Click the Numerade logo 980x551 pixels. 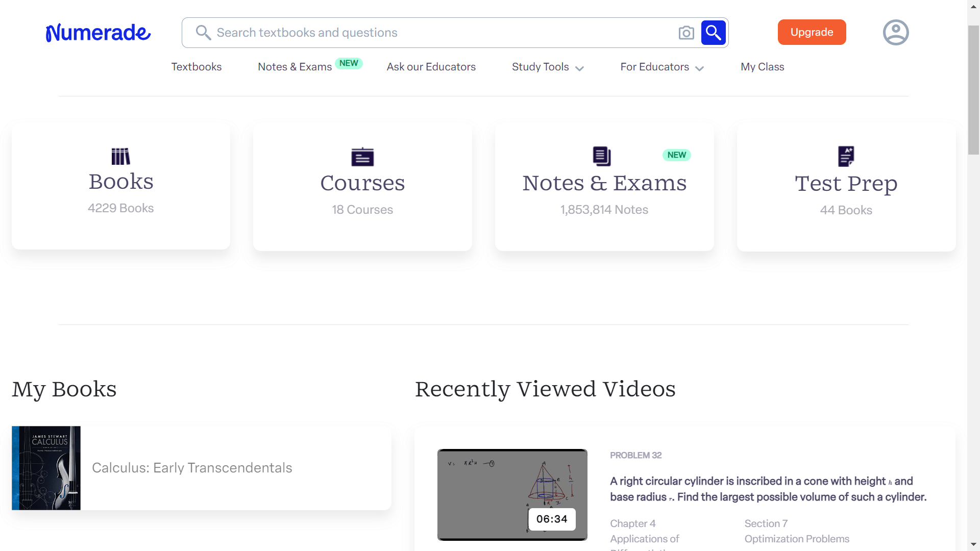point(98,33)
